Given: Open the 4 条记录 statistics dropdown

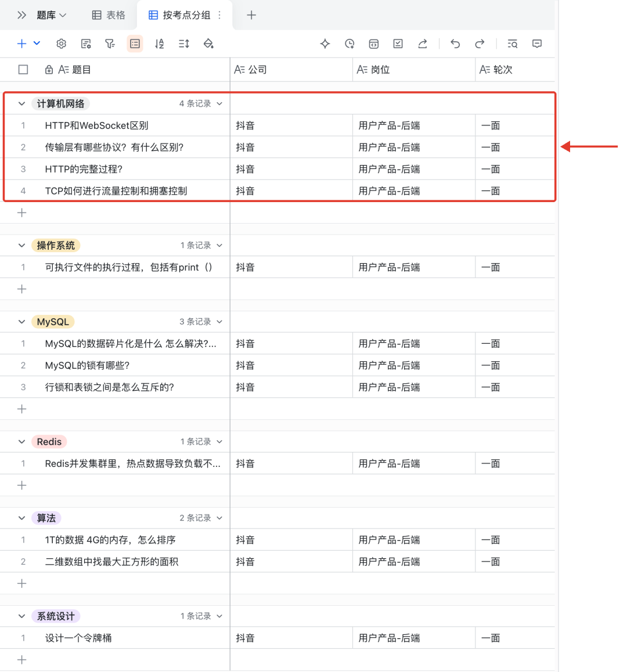Looking at the screenshot, I should (x=200, y=104).
